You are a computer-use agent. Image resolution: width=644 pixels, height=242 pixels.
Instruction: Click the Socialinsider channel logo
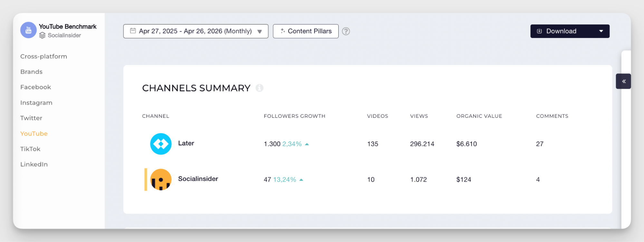[x=161, y=180]
